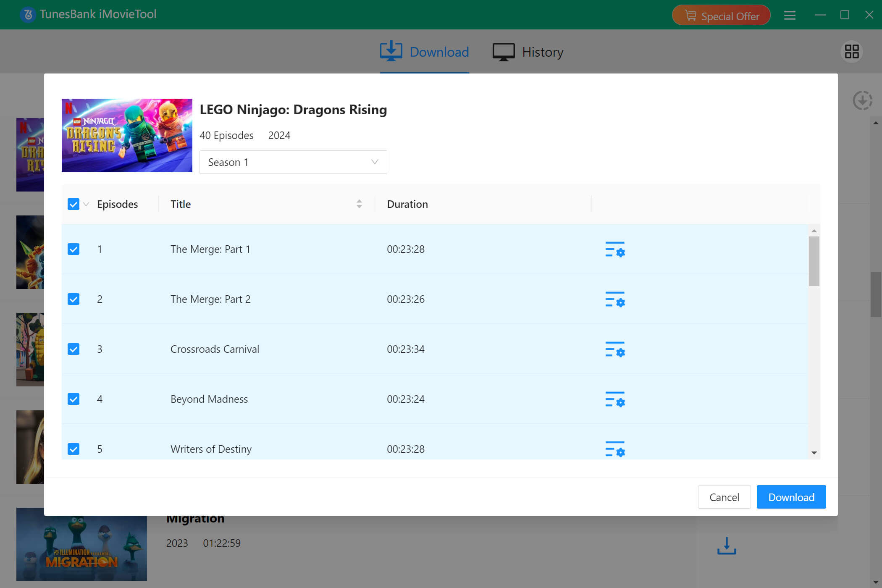Open the download queue circle icon
Screen dimensions: 882x588
point(862,101)
